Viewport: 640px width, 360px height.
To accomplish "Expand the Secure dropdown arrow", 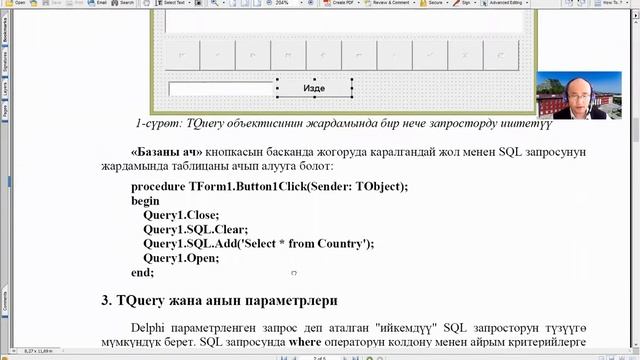I will coord(447,2).
